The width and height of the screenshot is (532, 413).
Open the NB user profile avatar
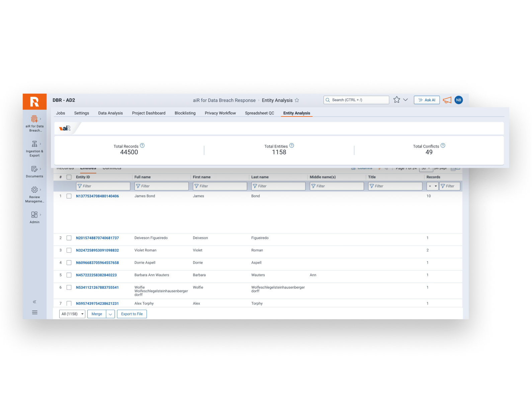point(459,100)
